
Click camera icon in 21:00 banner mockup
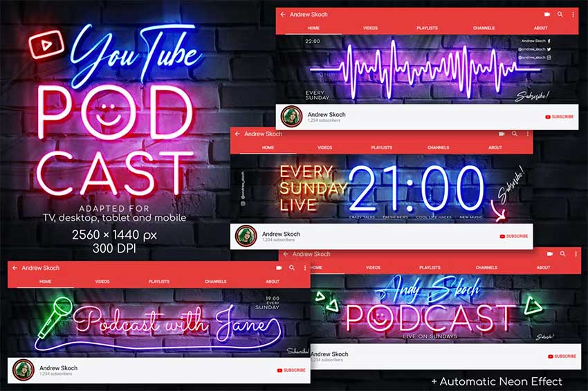click(x=502, y=134)
